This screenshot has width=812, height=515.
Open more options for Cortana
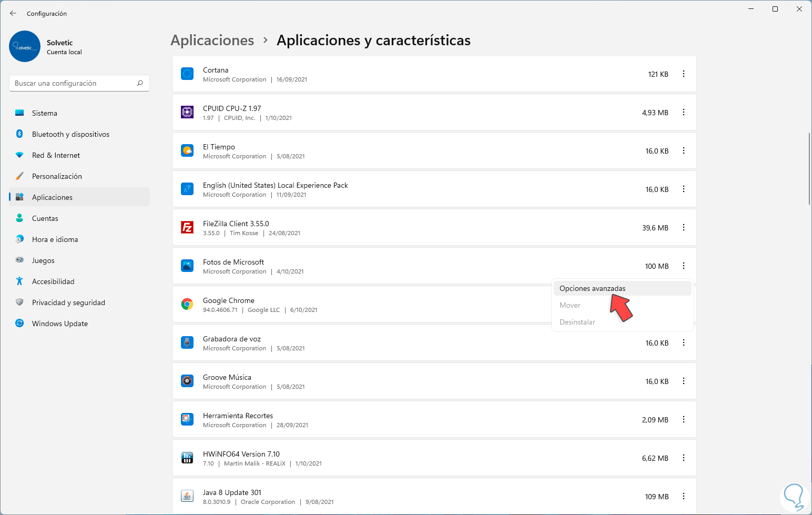pos(684,74)
